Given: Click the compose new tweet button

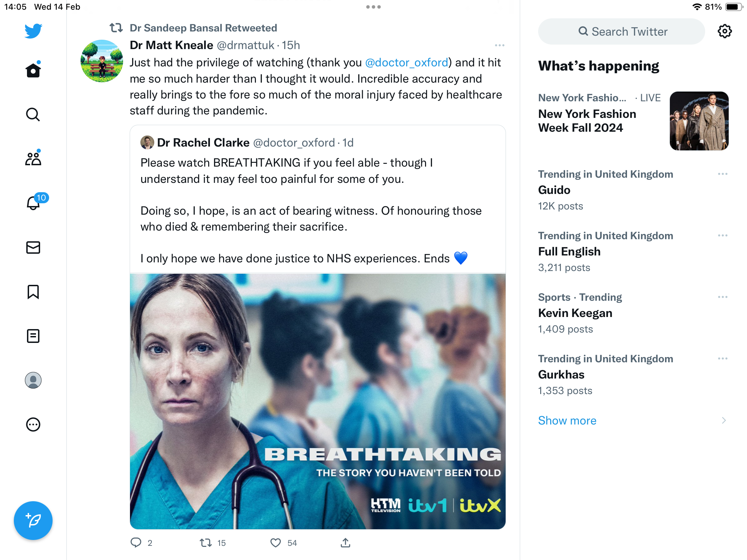Looking at the screenshot, I should 33,521.
